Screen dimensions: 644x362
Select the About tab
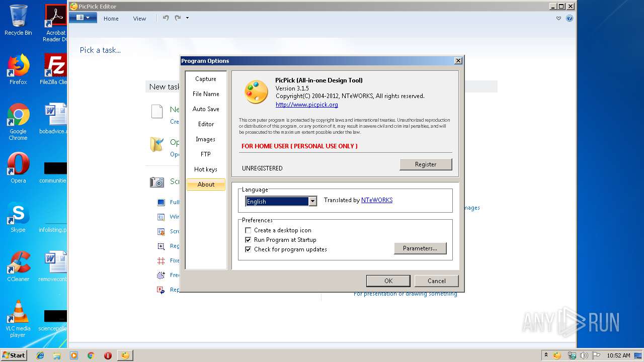point(206,185)
